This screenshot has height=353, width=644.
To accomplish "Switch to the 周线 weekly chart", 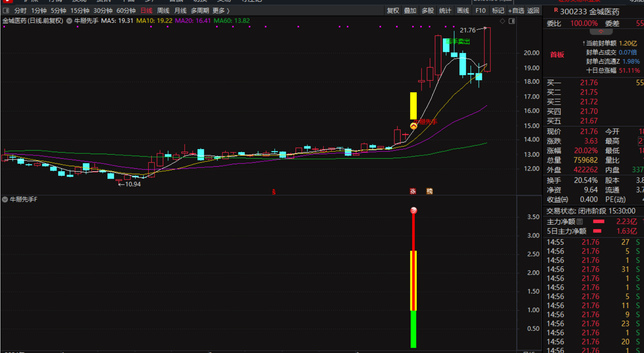I will (163, 10).
